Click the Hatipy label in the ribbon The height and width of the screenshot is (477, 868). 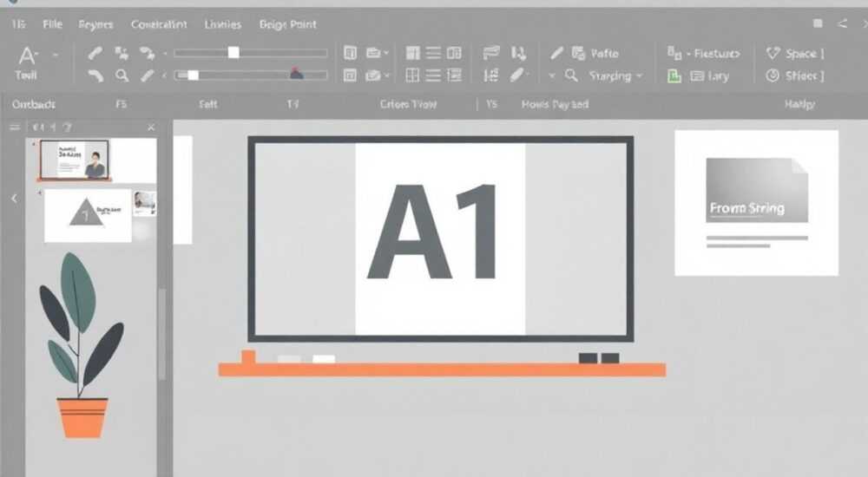[799, 104]
